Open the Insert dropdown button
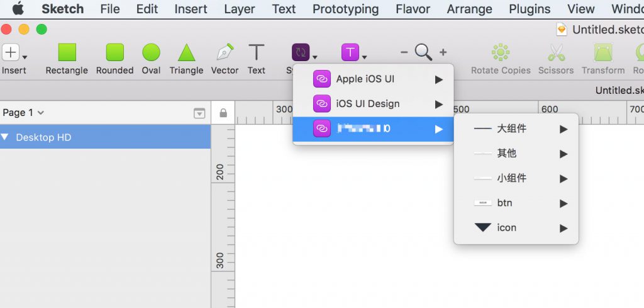The height and width of the screenshot is (308, 644). pyautogui.click(x=14, y=54)
